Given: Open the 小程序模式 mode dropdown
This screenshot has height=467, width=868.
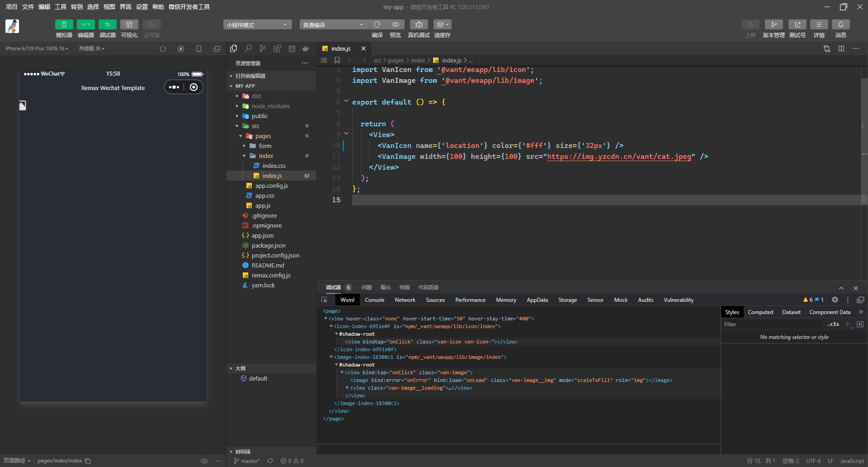Looking at the screenshot, I should point(257,24).
